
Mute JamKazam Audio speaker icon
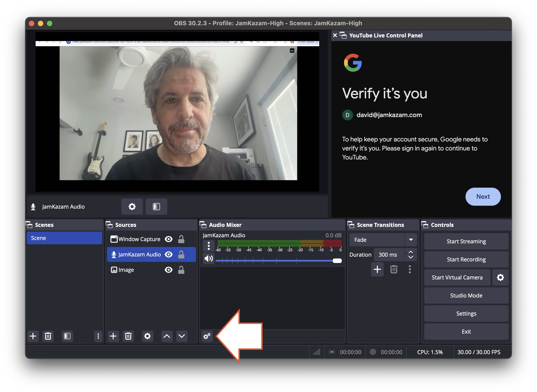[x=209, y=258]
